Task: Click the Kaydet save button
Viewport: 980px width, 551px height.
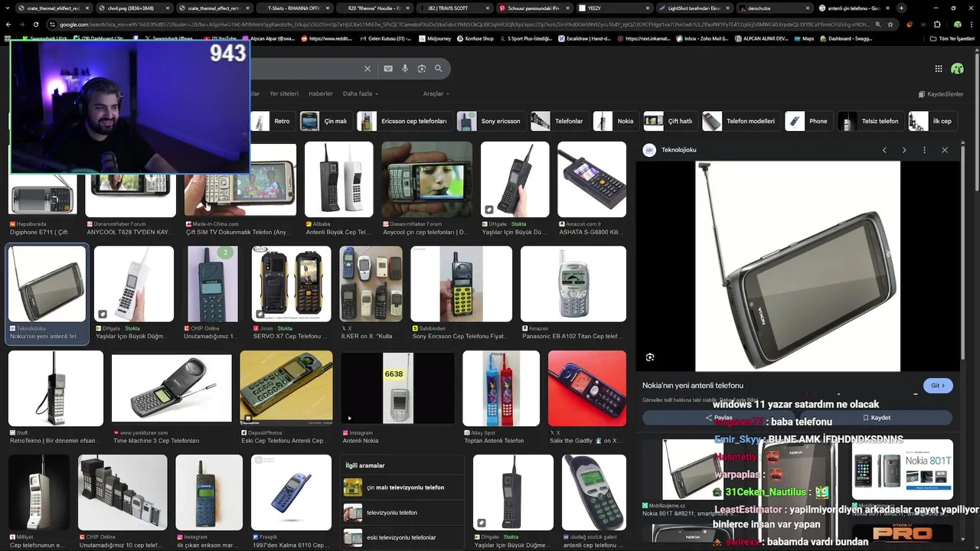Action: 877,418
